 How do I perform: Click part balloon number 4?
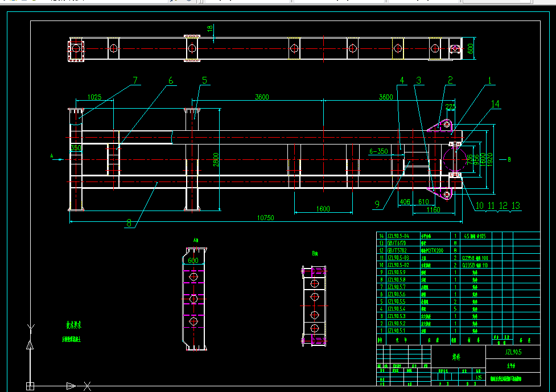[402, 80]
